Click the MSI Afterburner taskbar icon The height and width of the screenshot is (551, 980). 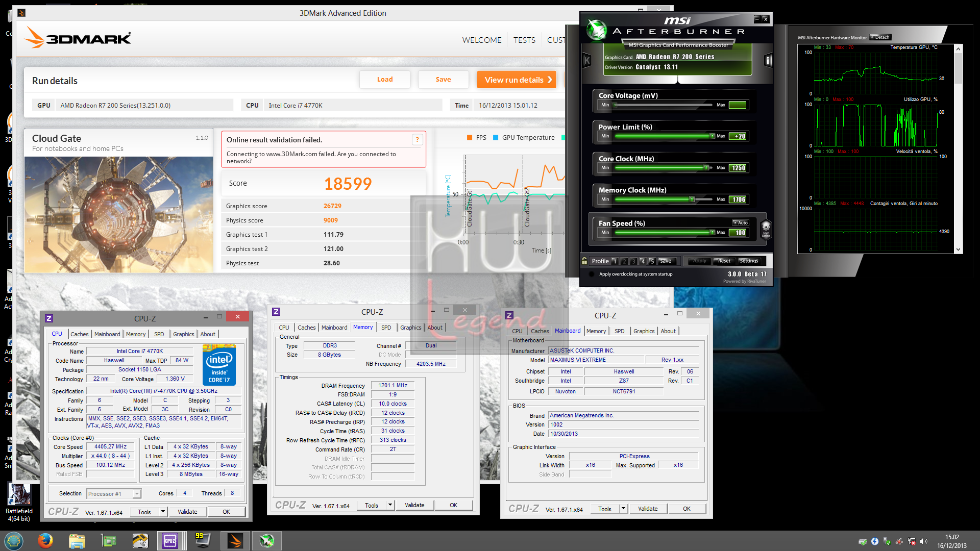266,540
